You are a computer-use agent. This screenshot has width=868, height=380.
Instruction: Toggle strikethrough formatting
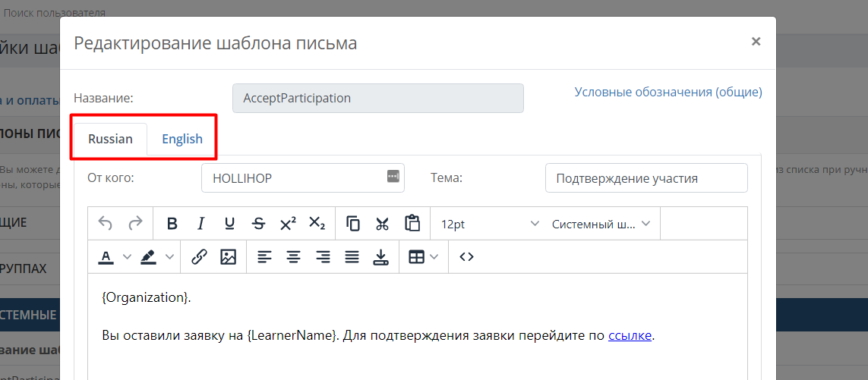point(258,224)
